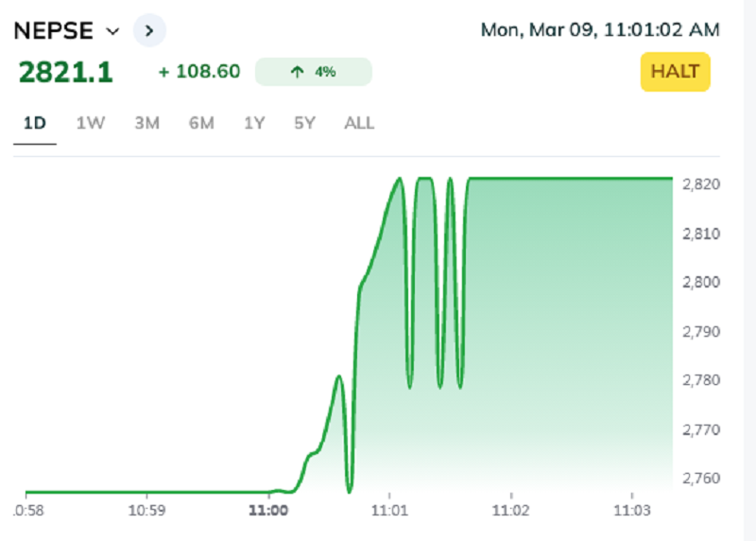Click the +108.60 point change text
Viewport: 756px width, 541px height.
click(x=199, y=72)
